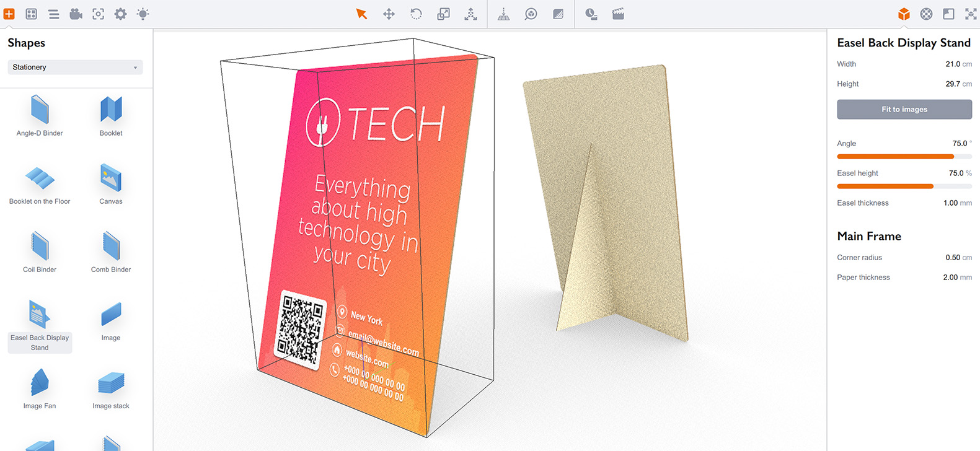The height and width of the screenshot is (451, 980).
Task: Open the checkered sphere materials panel
Action: pos(926,14)
